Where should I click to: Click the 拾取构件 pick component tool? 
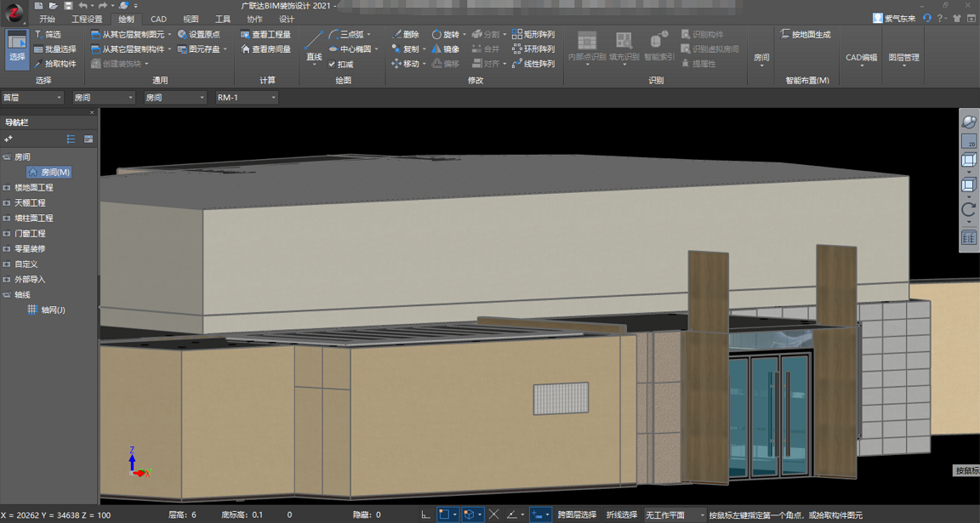(x=55, y=64)
